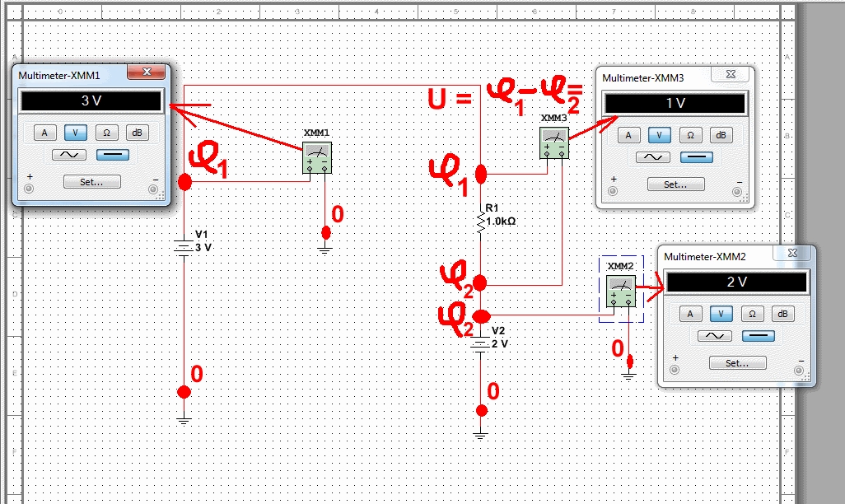The width and height of the screenshot is (845, 504).
Task: Click the XMM3 multimeter component in the circuit
Action: 554,142
